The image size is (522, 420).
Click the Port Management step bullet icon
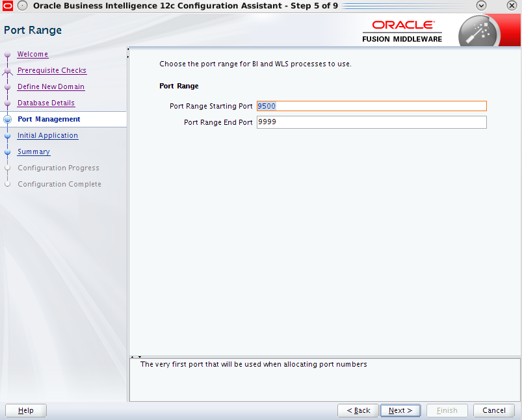pyautogui.click(x=7, y=119)
